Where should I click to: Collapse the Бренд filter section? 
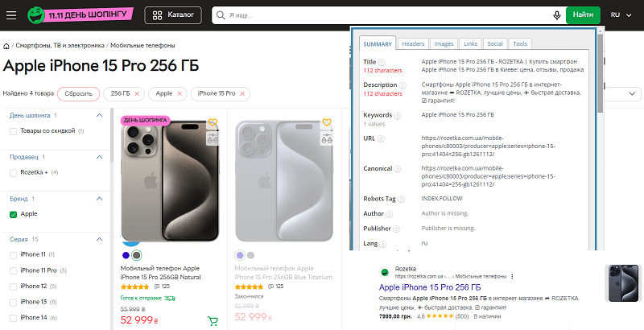pos(99,199)
